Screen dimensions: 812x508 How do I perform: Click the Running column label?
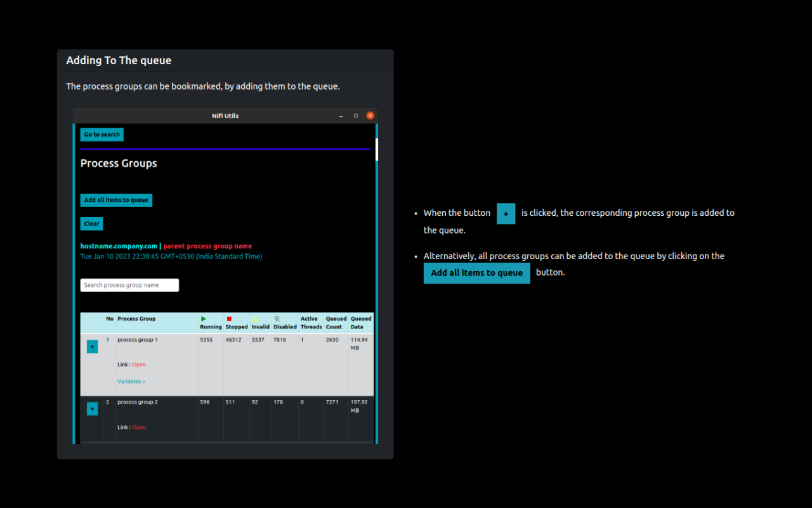[211, 327]
